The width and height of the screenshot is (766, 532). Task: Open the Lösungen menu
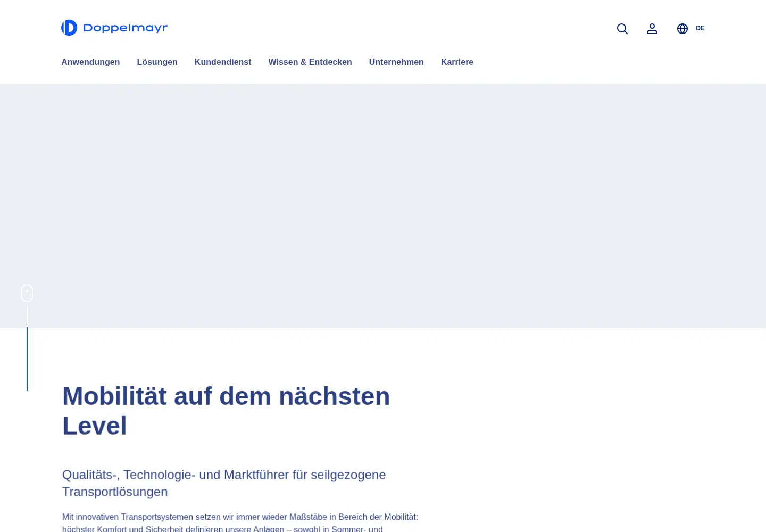[157, 62]
